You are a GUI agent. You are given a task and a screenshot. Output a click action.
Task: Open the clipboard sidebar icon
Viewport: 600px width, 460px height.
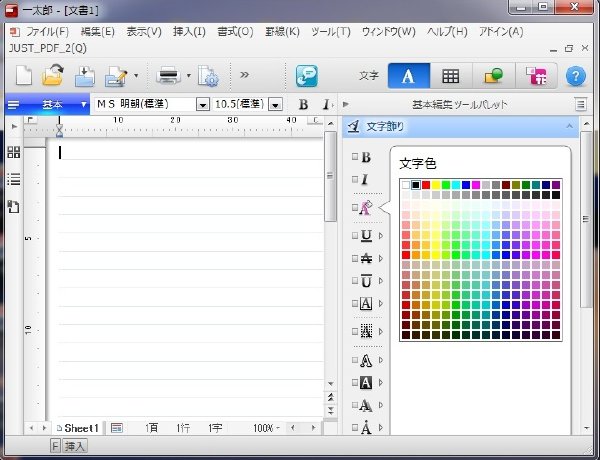pos(13,207)
